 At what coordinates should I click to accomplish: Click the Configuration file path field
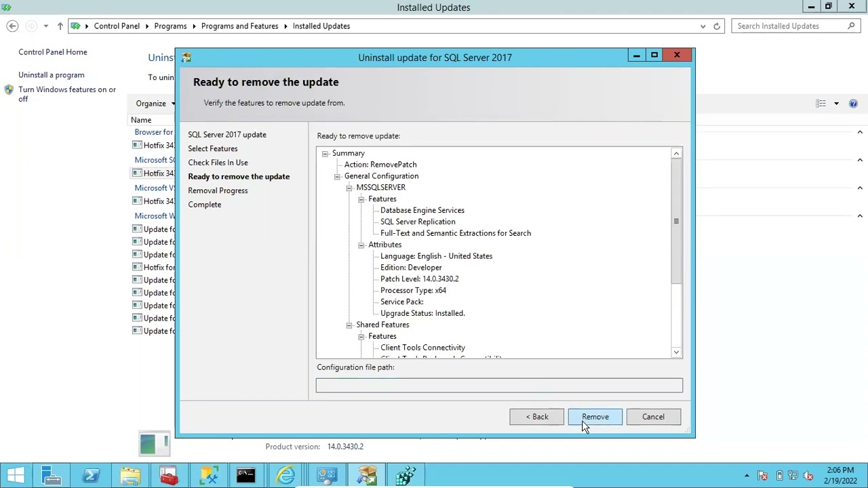(499, 386)
